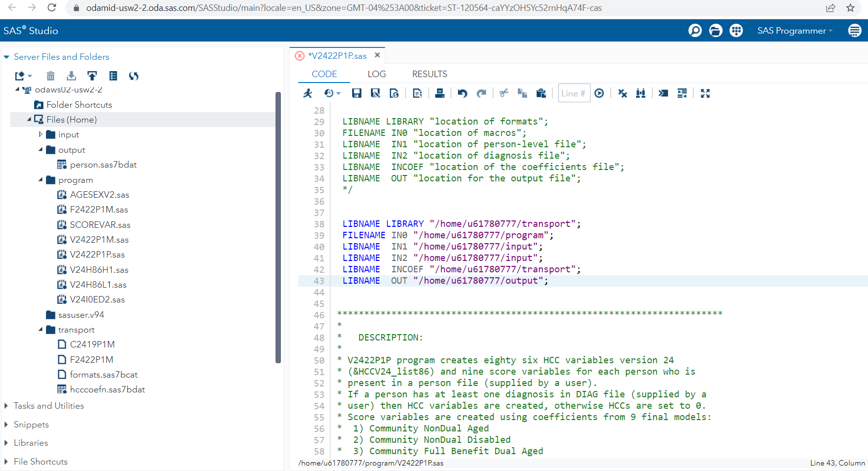Screen dimensions: 868x471
Task: Open the SAS Programmer perspective dropdown
Action: (795, 31)
